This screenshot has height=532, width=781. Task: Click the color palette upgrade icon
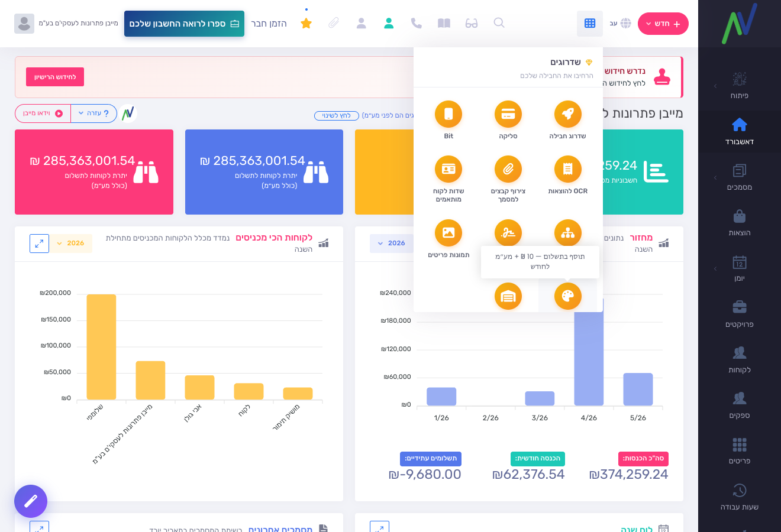click(568, 296)
